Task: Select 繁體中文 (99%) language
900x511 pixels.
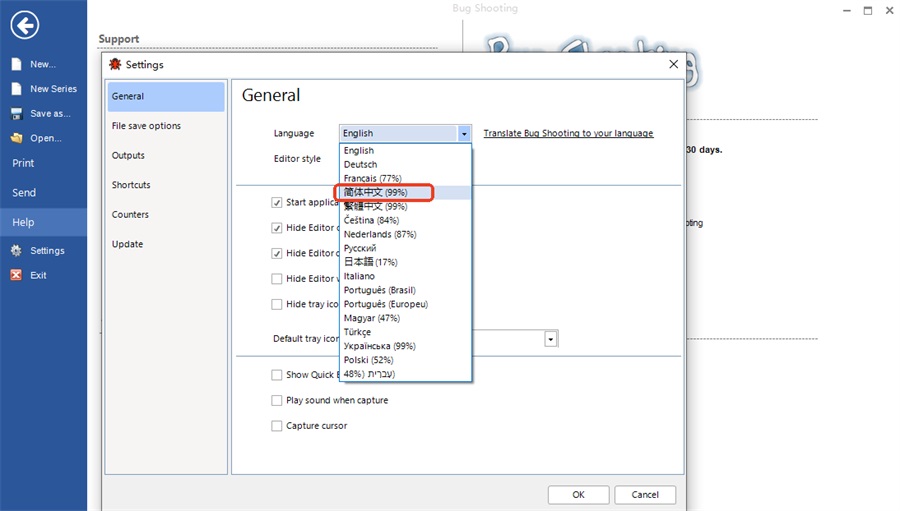Action: point(405,206)
